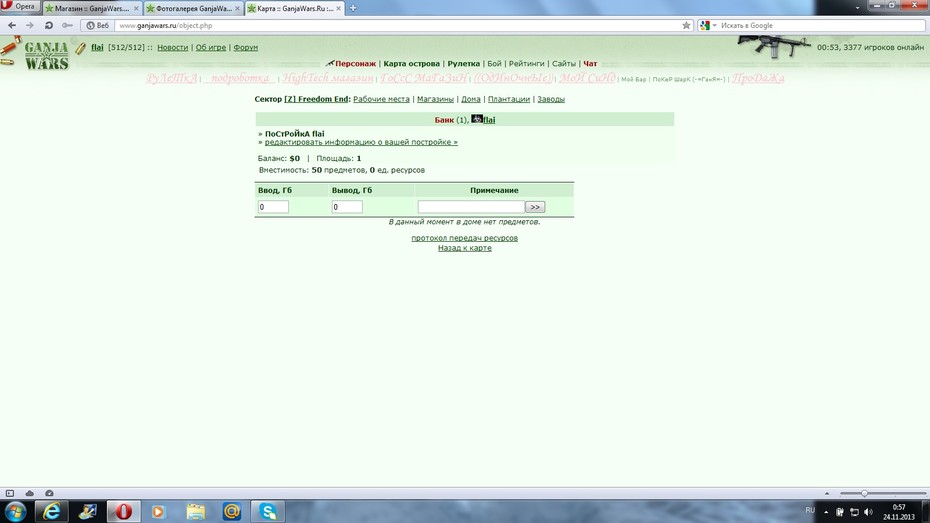Image resolution: width=930 pixels, height=523 pixels.
Task: Focus the Ввод, Гб input field
Action: [x=273, y=207]
